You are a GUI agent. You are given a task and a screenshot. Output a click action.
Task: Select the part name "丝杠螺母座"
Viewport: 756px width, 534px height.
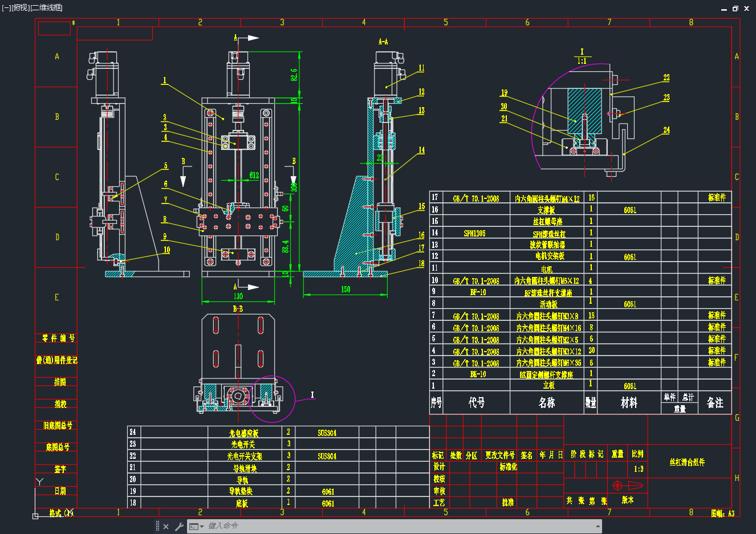[547, 222]
